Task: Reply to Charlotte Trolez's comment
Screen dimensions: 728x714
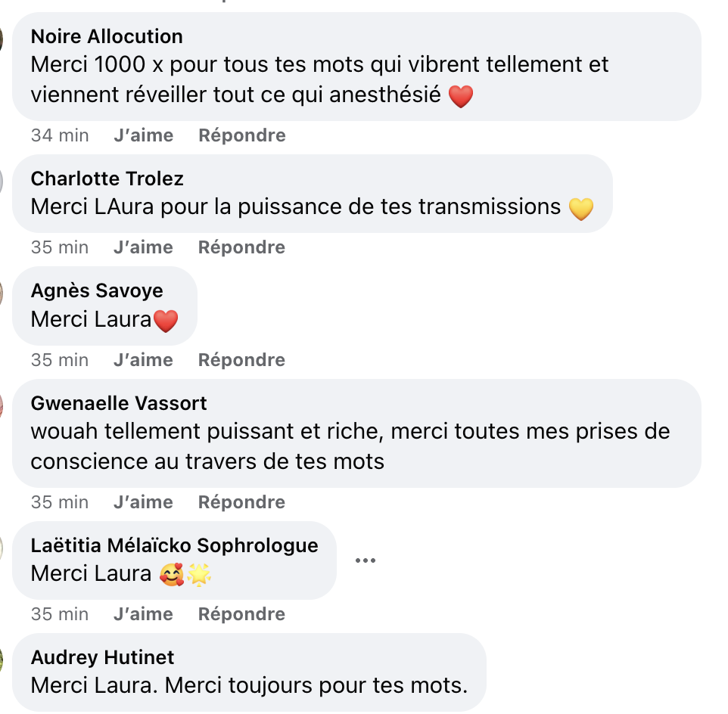Action: 241,247
